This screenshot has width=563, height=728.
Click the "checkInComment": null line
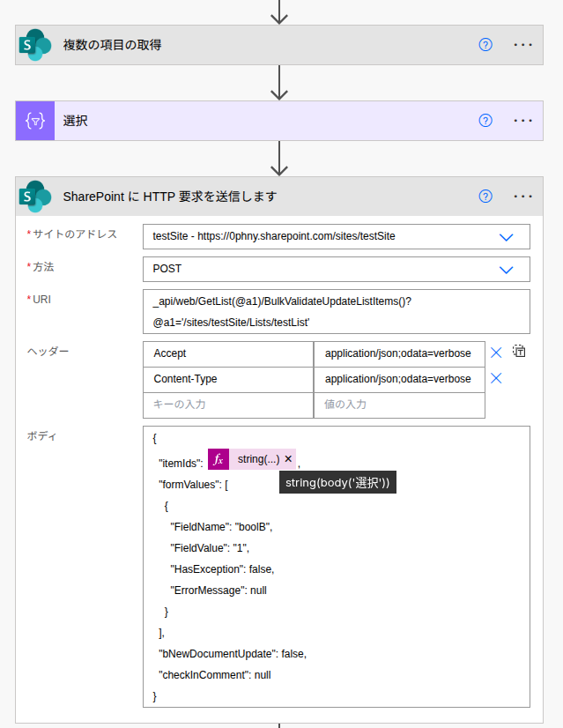tap(214, 675)
